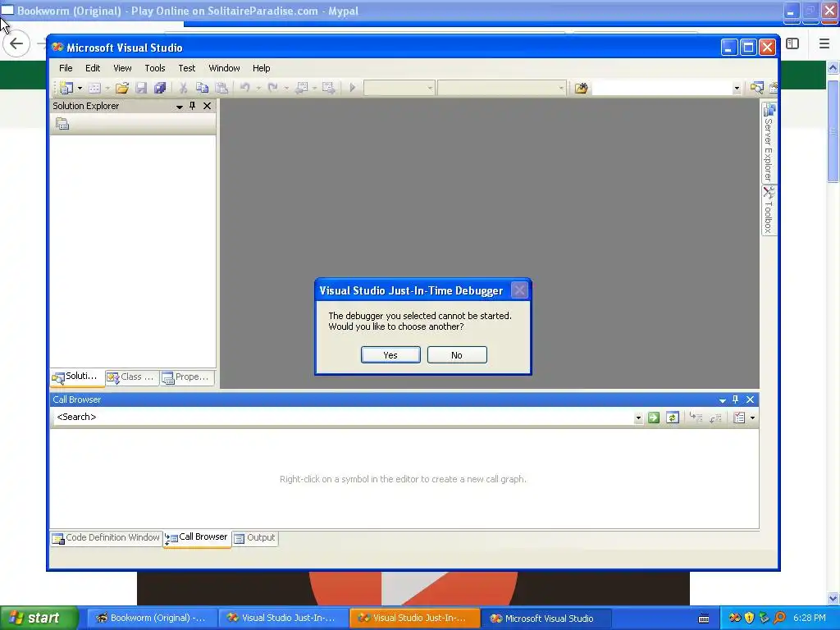Close the Solution Explorer panel
840x630 pixels.
[x=207, y=106]
